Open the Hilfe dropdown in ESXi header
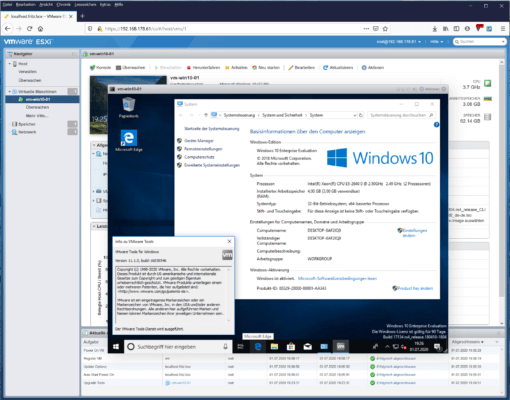Screen dimensions: 510x400 point(437,42)
